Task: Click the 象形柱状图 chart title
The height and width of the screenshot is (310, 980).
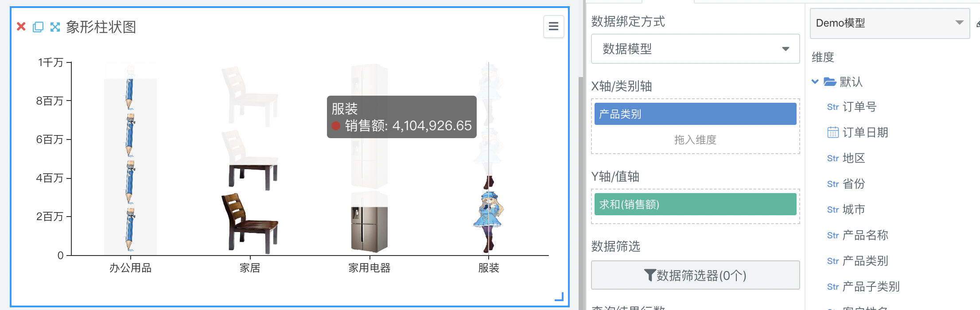Action: click(x=101, y=27)
